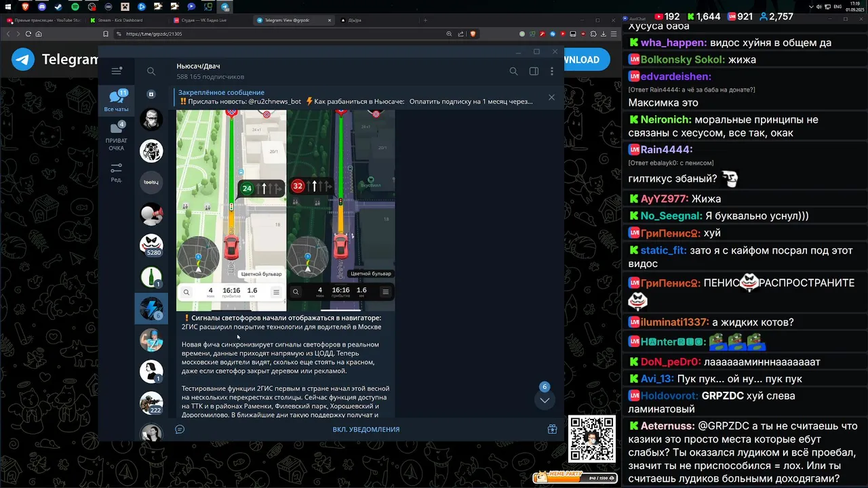Viewport: 868px width, 488px height.
Task: Click the Telegram web logo
Action: (23, 60)
